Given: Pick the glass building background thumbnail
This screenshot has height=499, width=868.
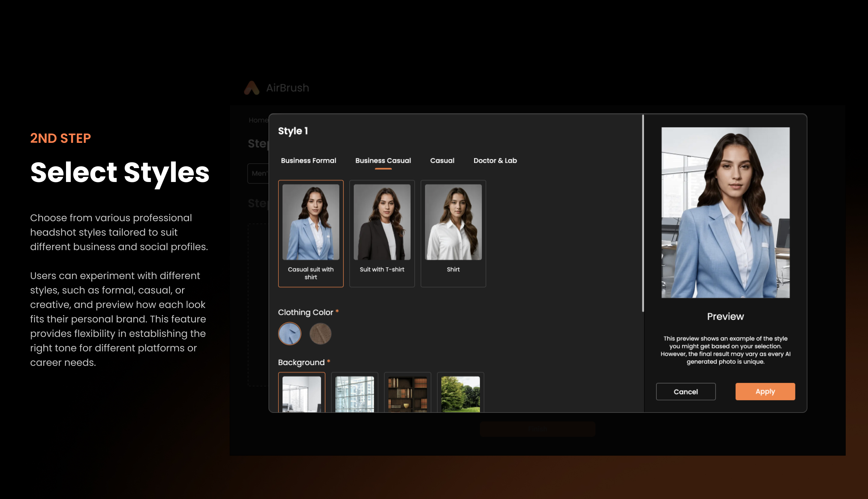Looking at the screenshot, I should coord(355,393).
